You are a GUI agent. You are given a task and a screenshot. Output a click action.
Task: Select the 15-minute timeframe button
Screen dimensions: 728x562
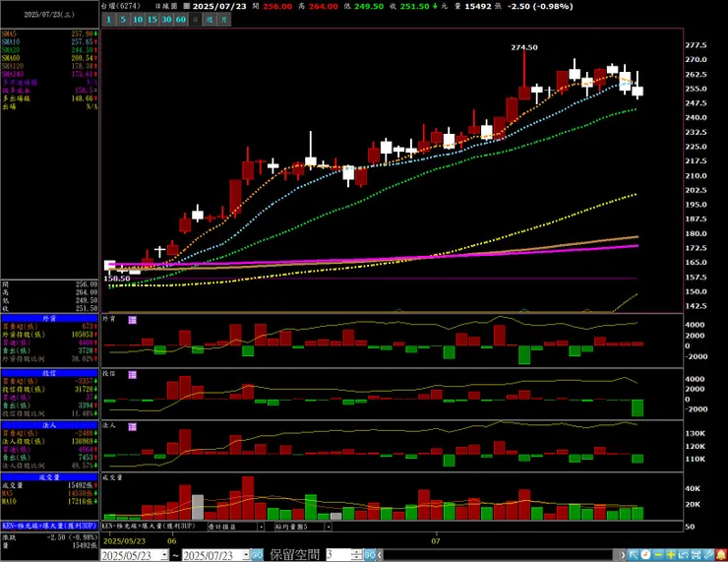click(x=152, y=20)
